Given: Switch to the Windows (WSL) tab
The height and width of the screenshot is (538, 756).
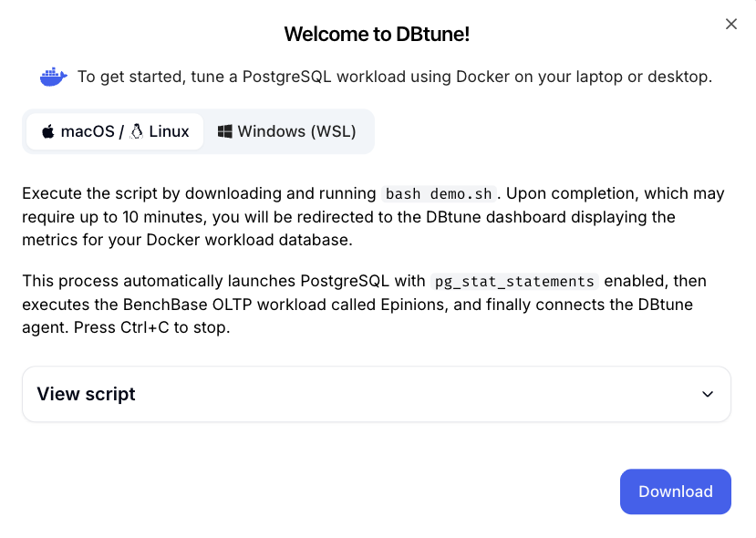Looking at the screenshot, I should pos(287,131).
